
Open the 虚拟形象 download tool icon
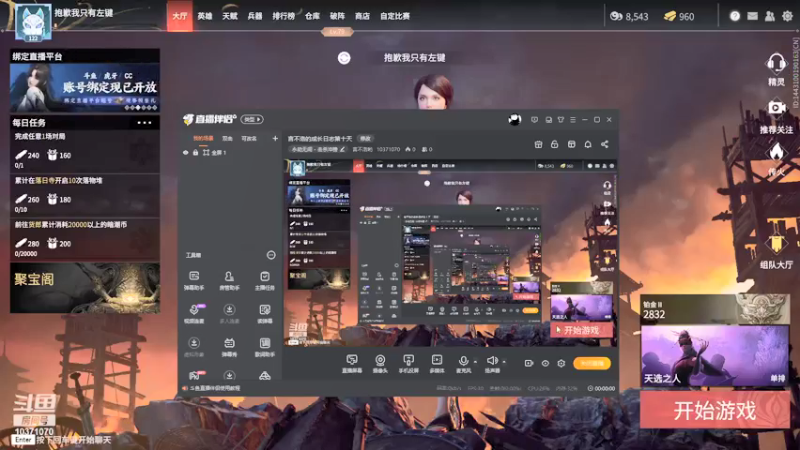point(194,347)
